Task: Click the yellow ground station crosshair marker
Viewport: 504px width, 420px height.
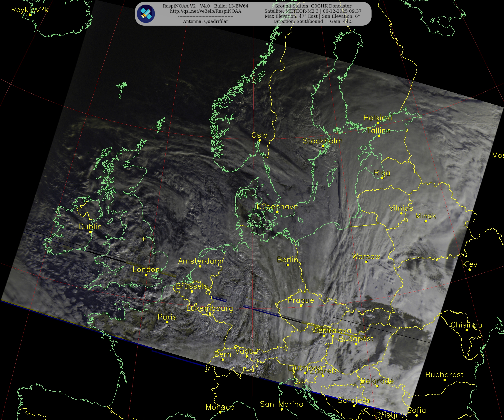Action: [144, 239]
